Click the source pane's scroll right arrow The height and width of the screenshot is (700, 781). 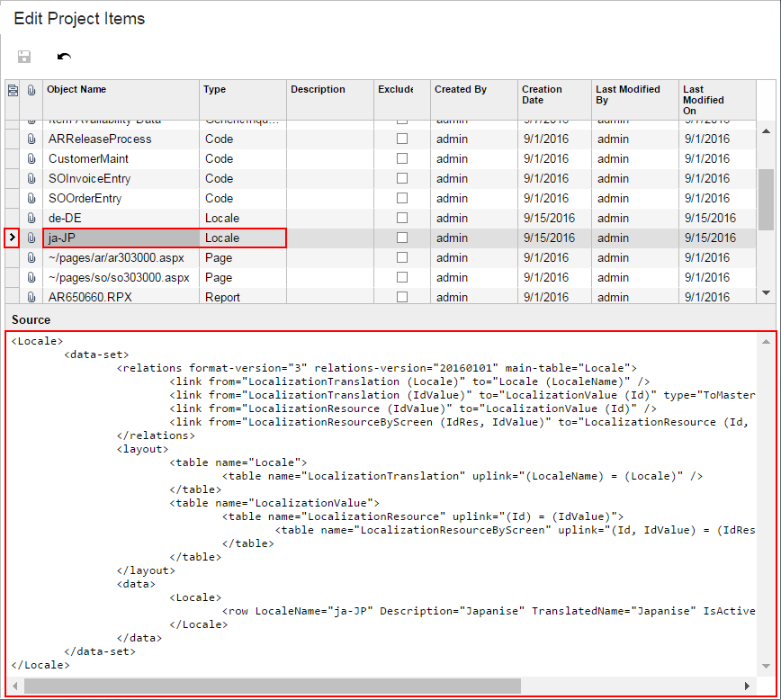(747, 686)
